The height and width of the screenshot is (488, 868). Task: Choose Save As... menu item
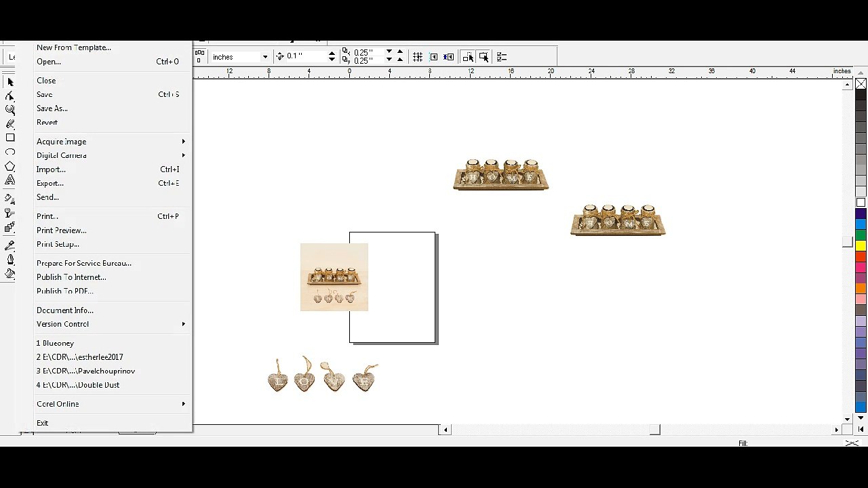[x=111, y=108]
